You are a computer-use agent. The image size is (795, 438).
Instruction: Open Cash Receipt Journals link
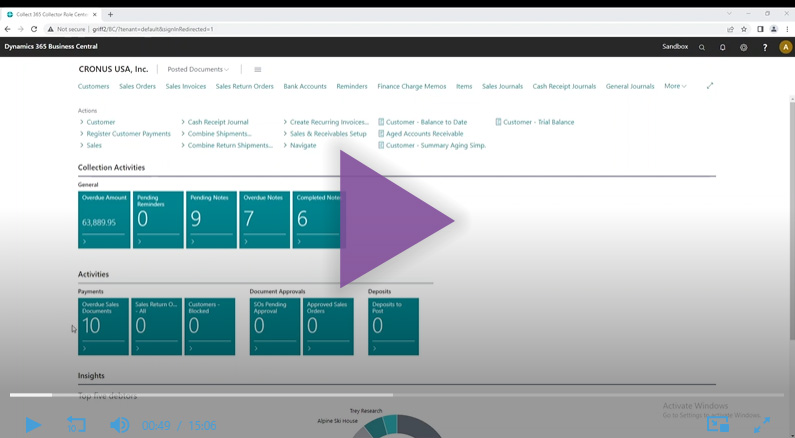(564, 86)
